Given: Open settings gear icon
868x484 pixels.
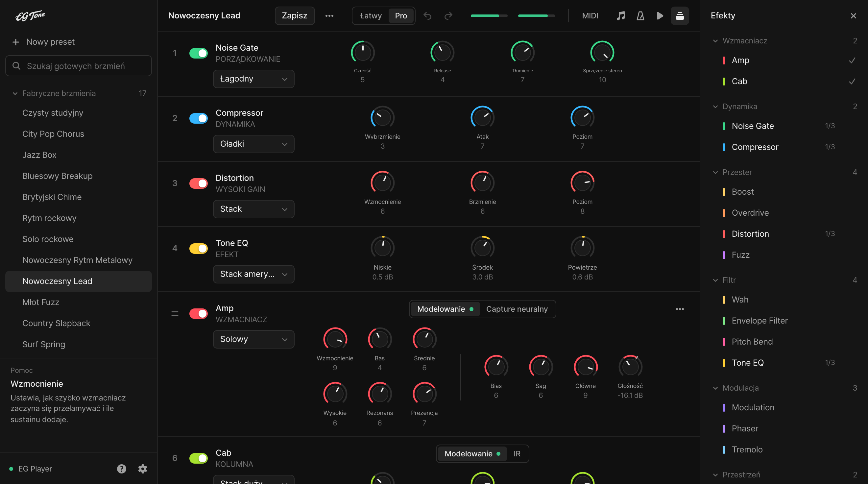Looking at the screenshot, I should pos(143,469).
